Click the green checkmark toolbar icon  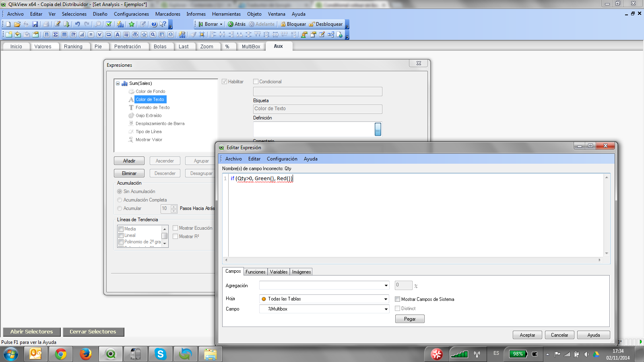click(109, 24)
